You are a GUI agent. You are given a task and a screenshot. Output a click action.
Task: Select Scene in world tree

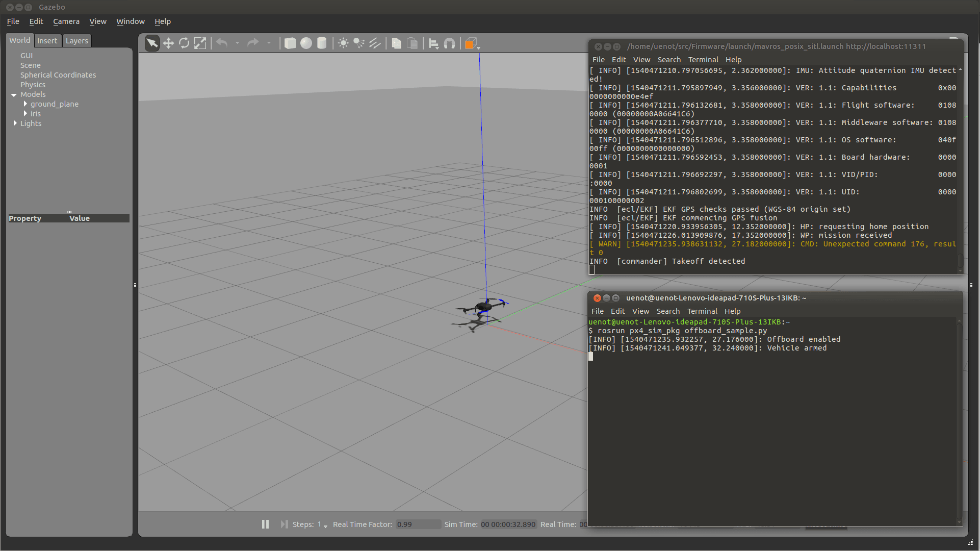coord(30,65)
